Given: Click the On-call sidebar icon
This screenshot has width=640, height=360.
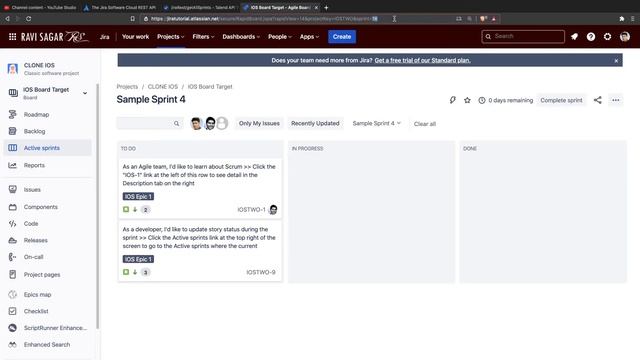Looking at the screenshot, I should coord(13,257).
